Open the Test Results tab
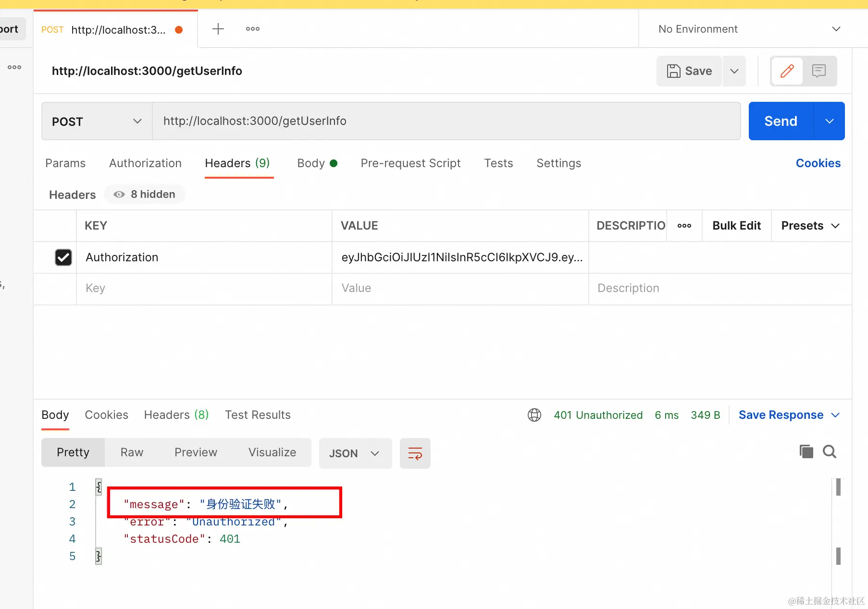Viewport: 868px width, 609px height. coord(258,415)
